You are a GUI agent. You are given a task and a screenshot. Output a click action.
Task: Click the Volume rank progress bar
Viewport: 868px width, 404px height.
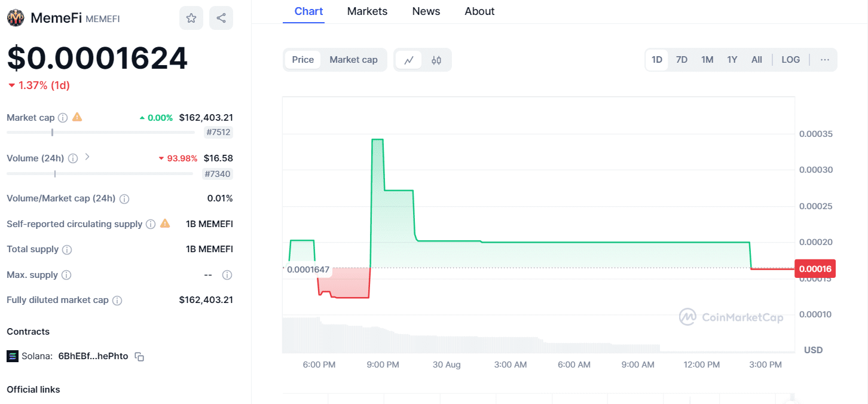[100, 174]
